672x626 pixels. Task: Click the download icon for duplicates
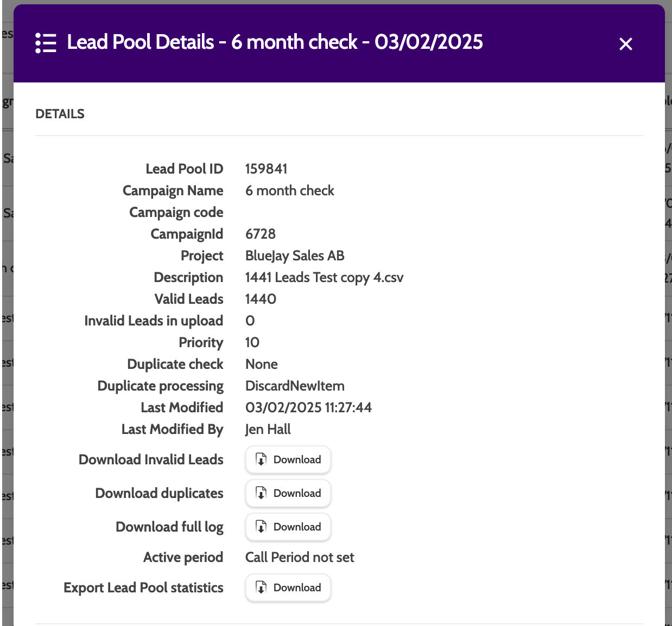tap(261, 493)
